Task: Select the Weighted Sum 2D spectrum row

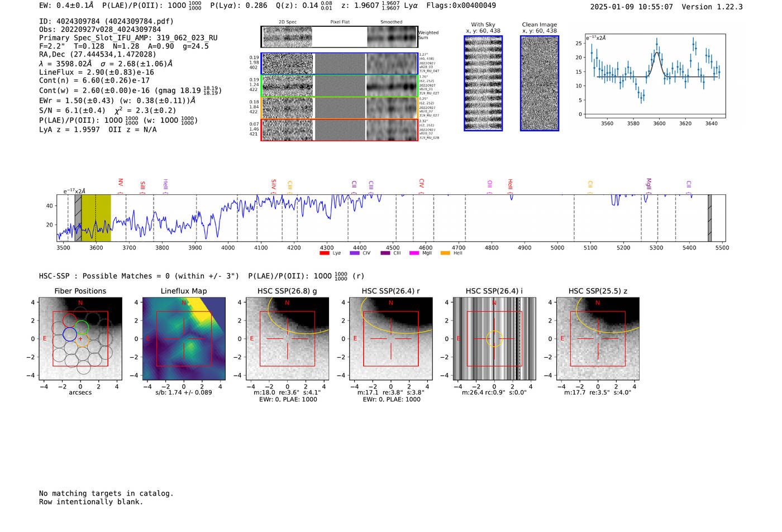Action: pyautogui.click(x=340, y=37)
